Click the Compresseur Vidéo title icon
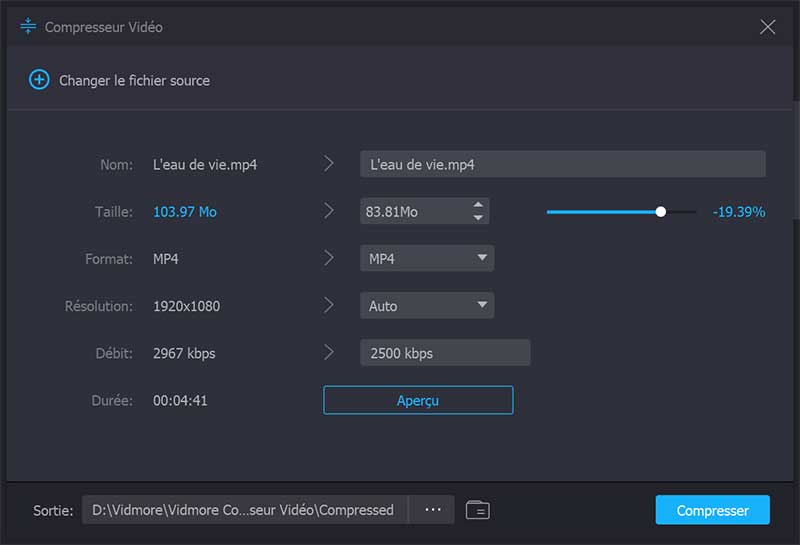This screenshot has width=800, height=545. pyautogui.click(x=28, y=27)
